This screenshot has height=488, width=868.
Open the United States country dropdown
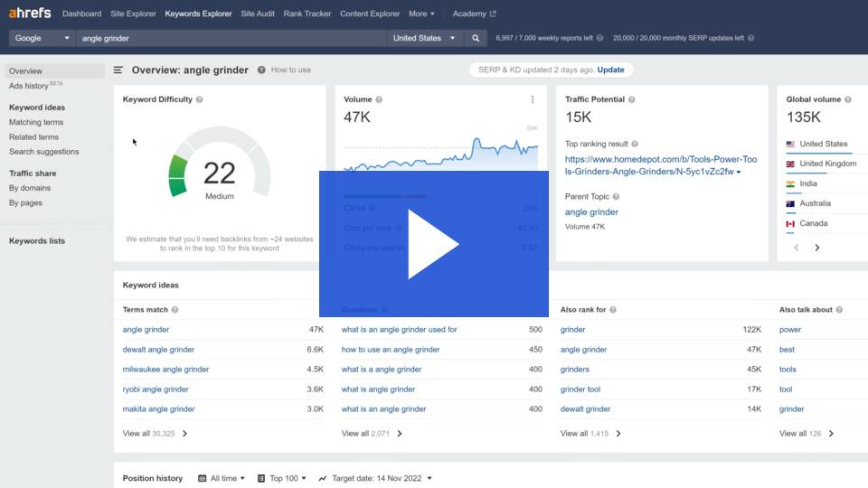click(424, 38)
